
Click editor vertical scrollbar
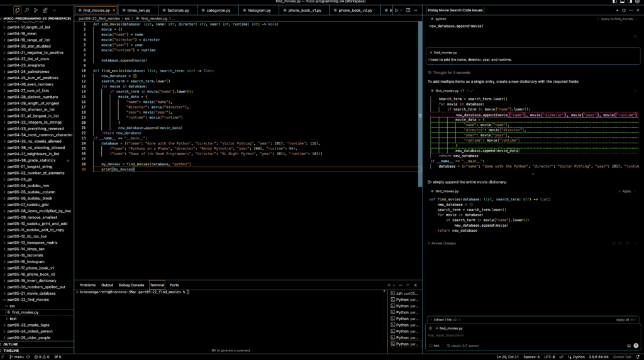click(420, 105)
